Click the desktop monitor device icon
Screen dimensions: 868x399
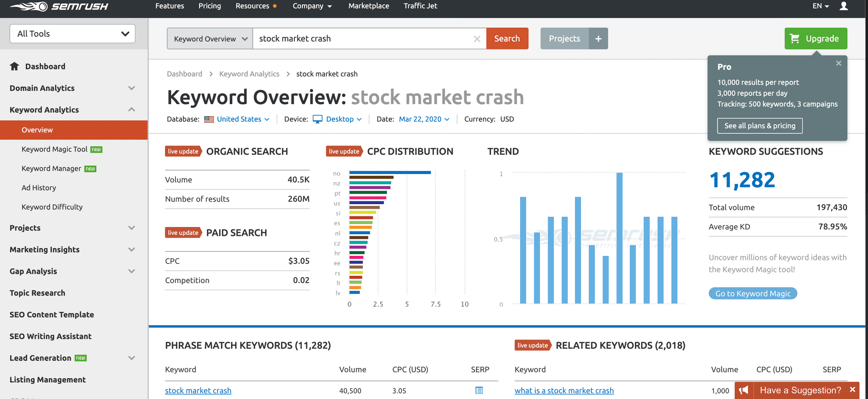(x=317, y=119)
